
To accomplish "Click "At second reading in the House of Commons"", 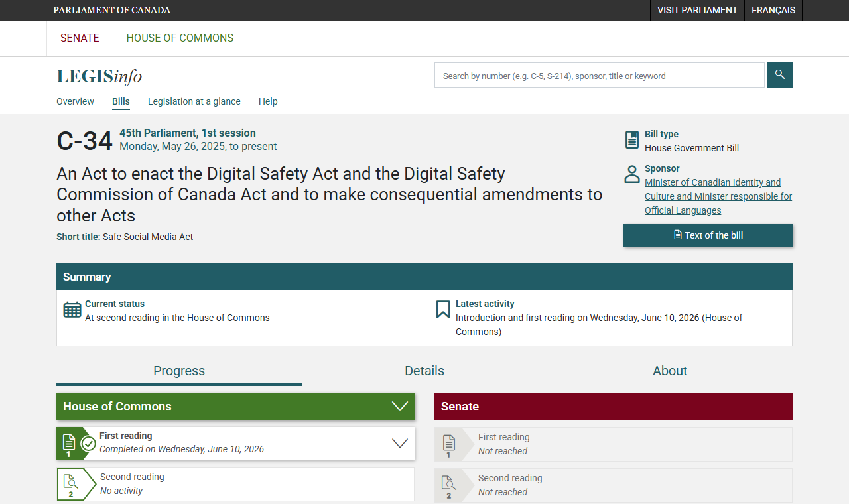I will point(177,318).
